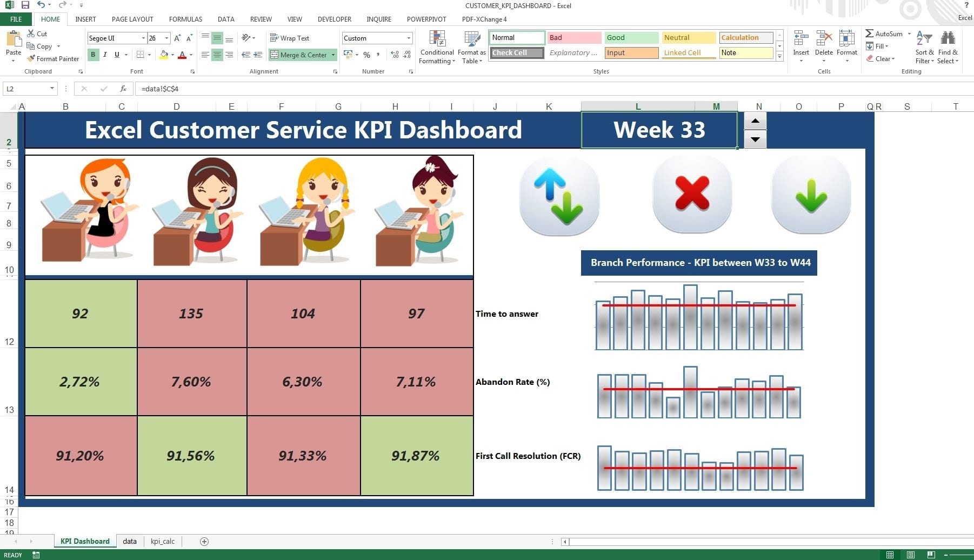Switch to the FORMULAS ribbon tab
The image size is (974, 560).
(185, 19)
